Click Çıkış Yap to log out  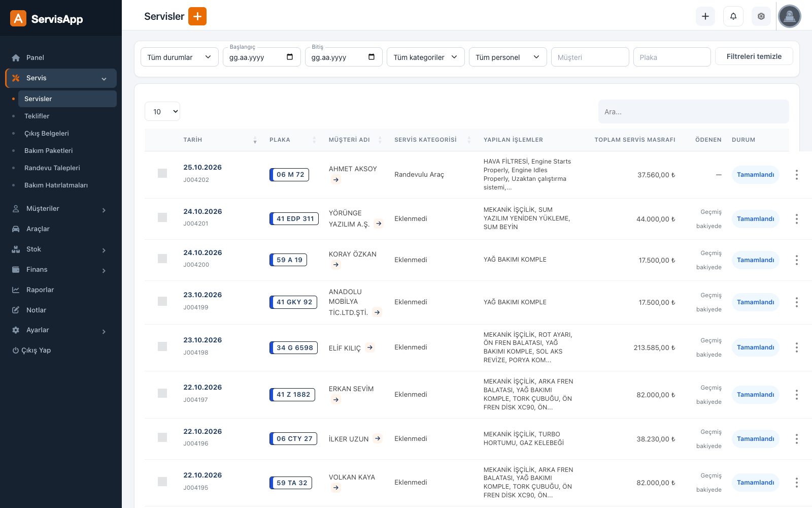pos(31,351)
